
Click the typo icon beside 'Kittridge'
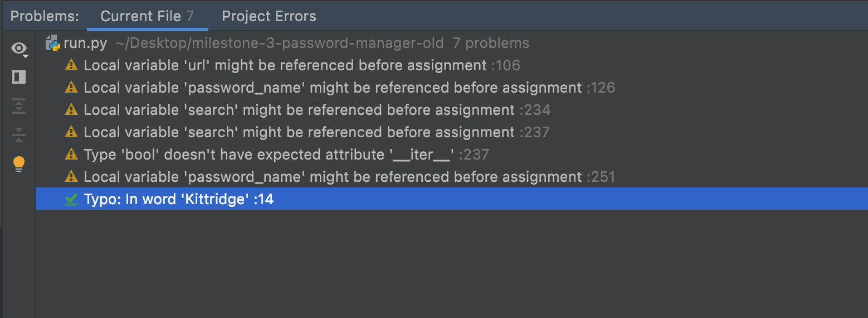71,200
